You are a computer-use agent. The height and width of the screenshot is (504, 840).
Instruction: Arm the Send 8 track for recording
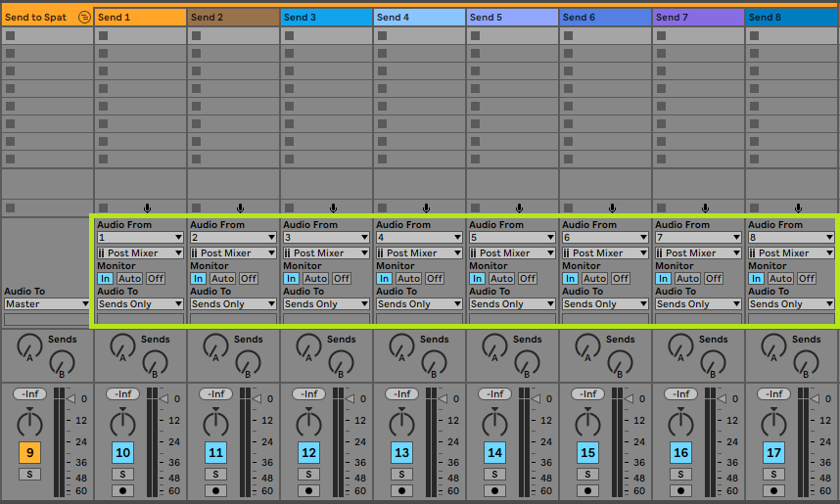773,490
